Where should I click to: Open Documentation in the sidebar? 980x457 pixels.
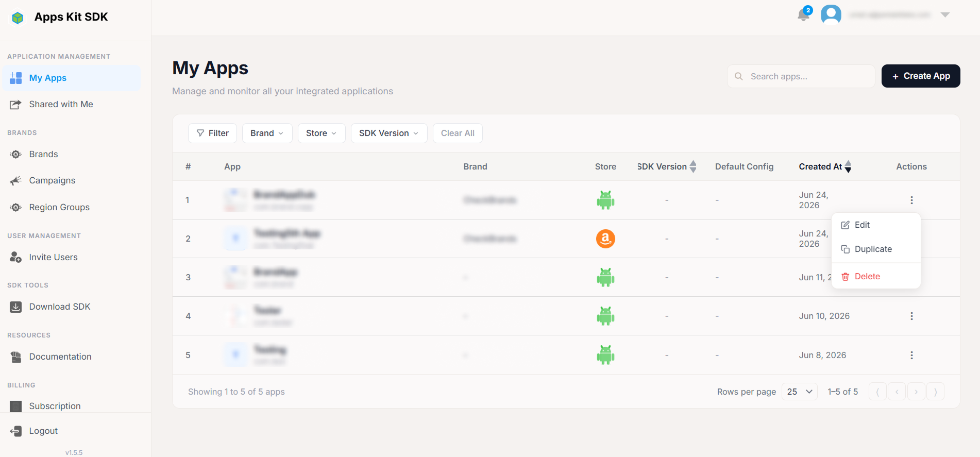72,357
